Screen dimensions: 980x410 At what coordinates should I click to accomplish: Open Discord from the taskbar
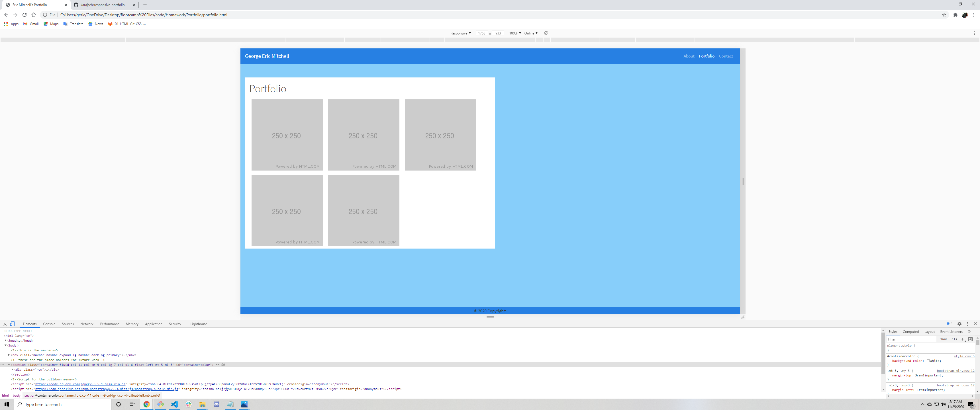(216, 404)
